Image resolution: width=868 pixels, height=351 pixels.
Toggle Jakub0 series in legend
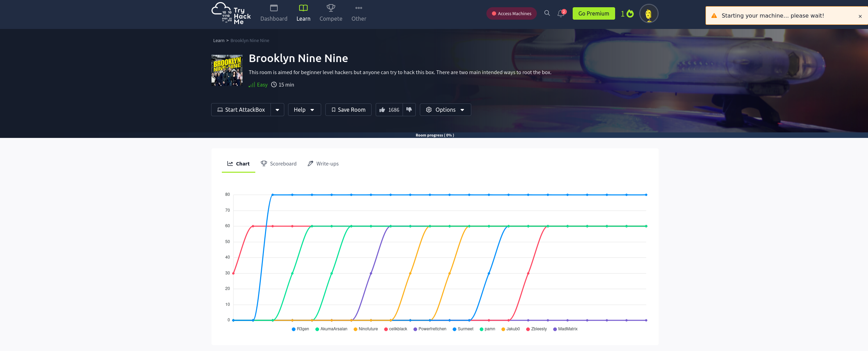point(511,329)
